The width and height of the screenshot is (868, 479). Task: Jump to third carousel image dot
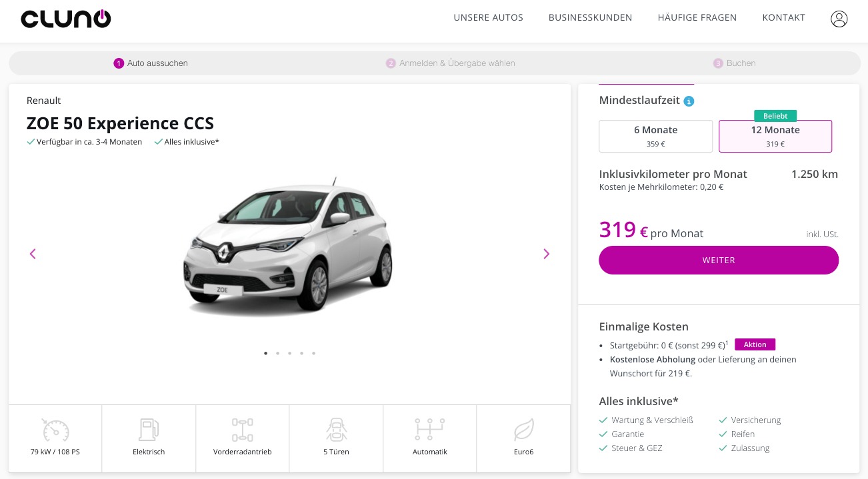pos(290,353)
